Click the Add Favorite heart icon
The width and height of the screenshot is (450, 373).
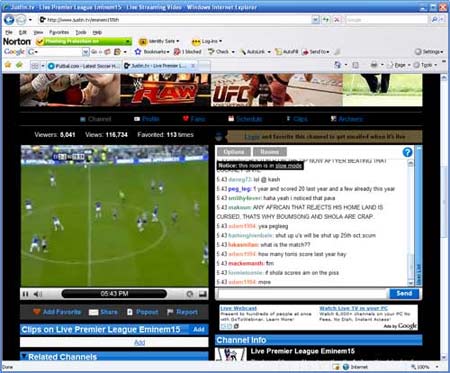(37, 312)
